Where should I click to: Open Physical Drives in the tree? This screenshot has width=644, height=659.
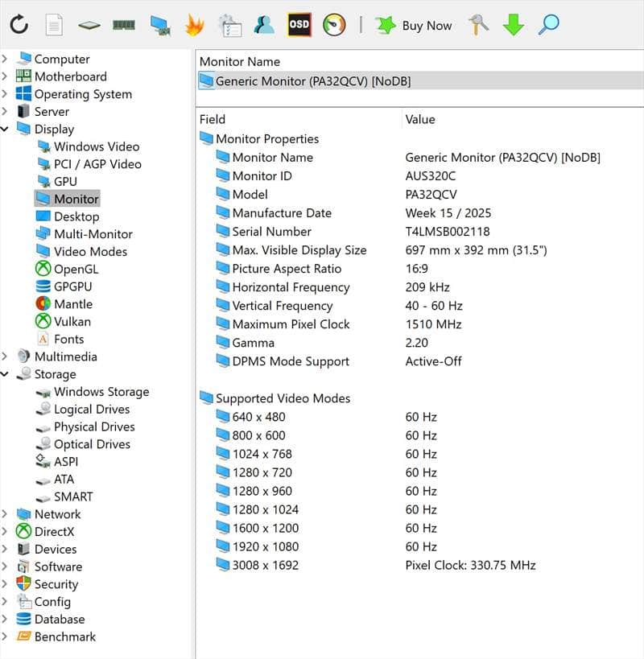point(94,426)
